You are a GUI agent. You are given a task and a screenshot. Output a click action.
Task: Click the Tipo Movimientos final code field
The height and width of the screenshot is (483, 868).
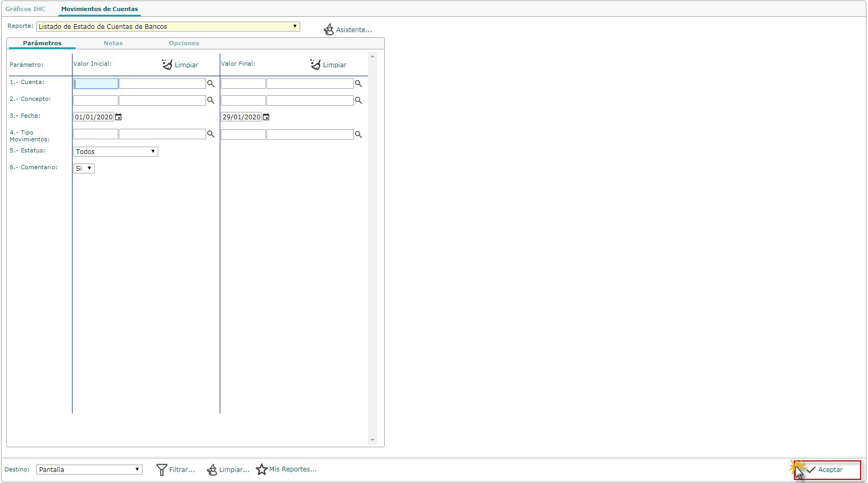pos(243,135)
